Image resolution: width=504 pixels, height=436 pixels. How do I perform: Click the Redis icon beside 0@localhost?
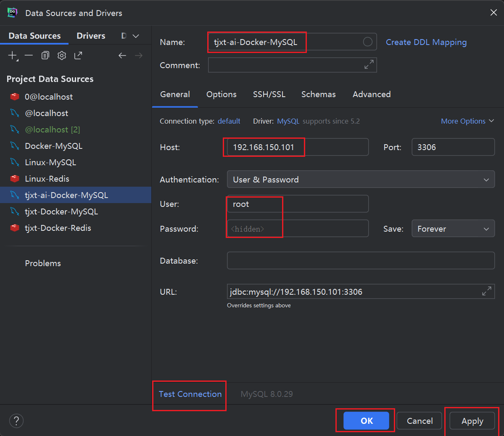(15, 96)
